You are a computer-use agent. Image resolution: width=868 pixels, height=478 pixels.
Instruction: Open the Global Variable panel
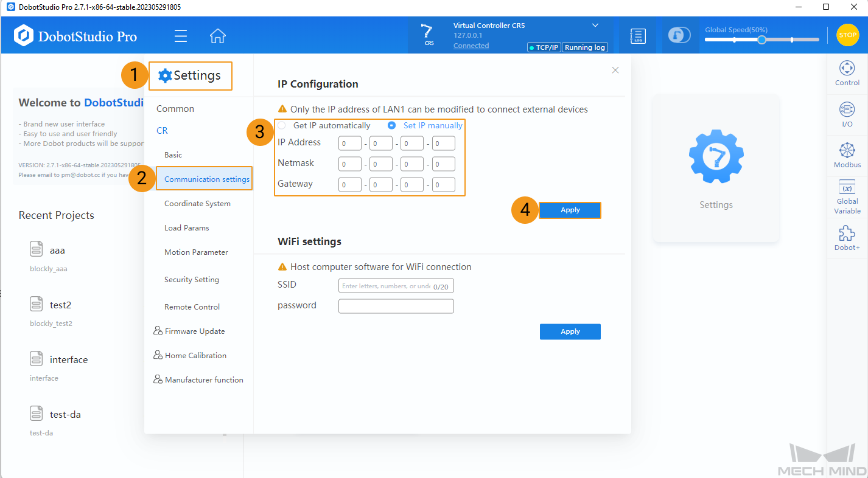point(847,198)
